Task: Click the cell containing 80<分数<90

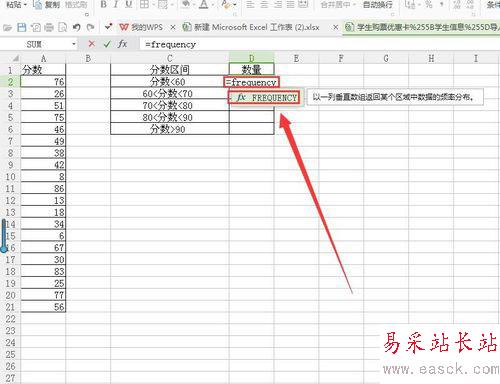Action: pos(170,117)
